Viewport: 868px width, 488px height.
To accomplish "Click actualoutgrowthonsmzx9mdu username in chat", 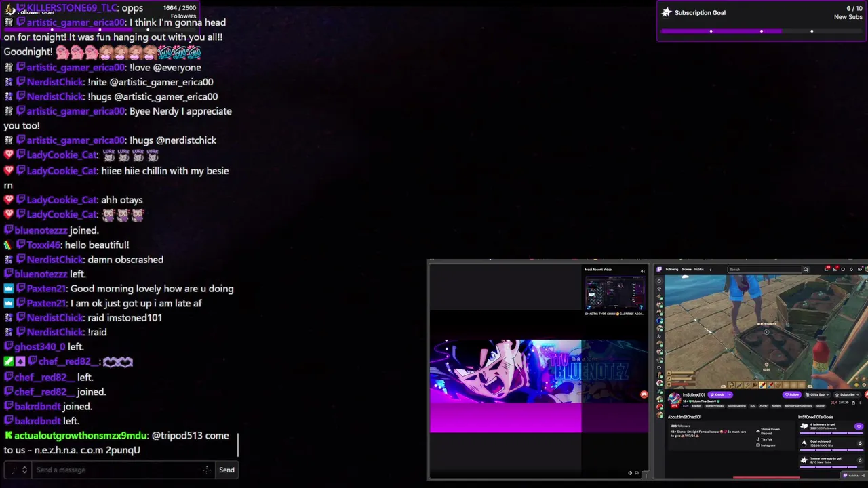I will click(x=81, y=435).
